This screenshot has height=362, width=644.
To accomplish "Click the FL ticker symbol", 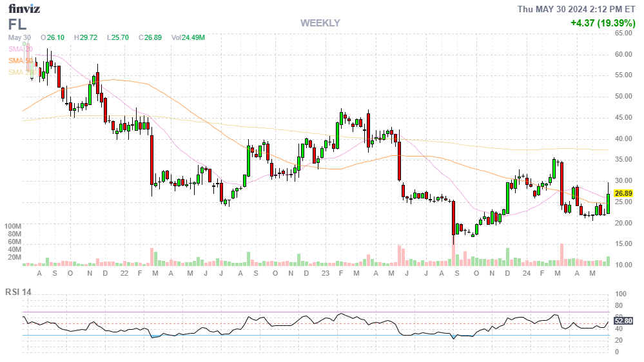I will [17, 24].
